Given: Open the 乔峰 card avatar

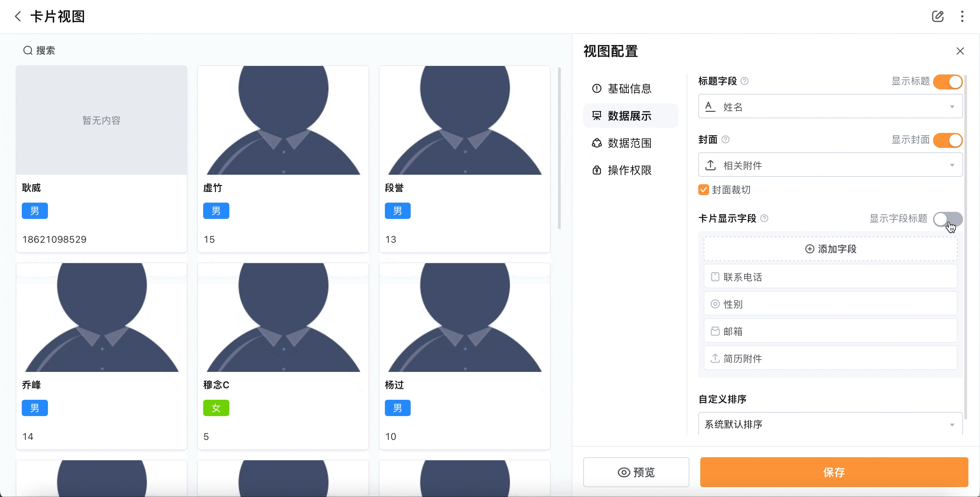Looking at the screenshot, I should click(101, 318).
